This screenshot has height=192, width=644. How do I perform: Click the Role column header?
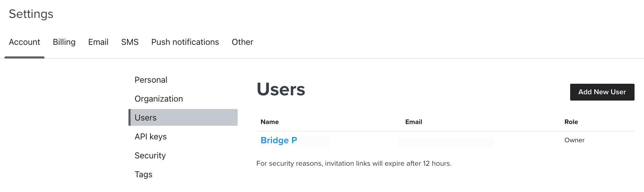click(x=571, y=122)
